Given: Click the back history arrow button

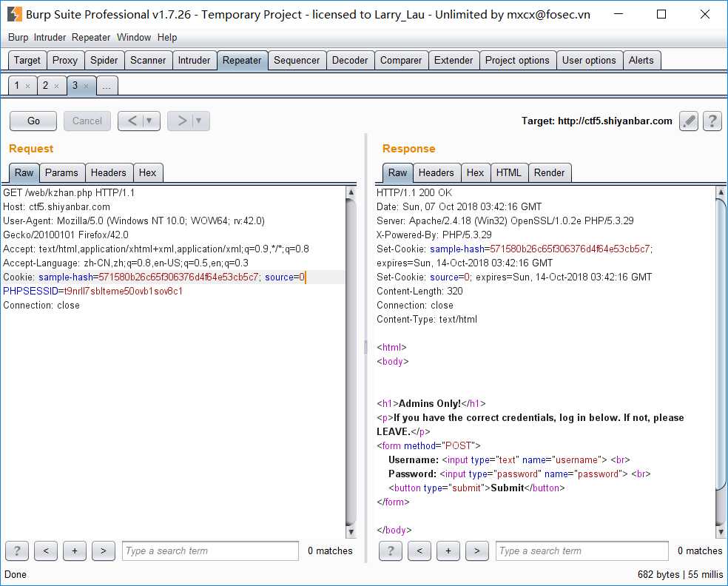Looking at the screenshot, I should pos(132,121).
